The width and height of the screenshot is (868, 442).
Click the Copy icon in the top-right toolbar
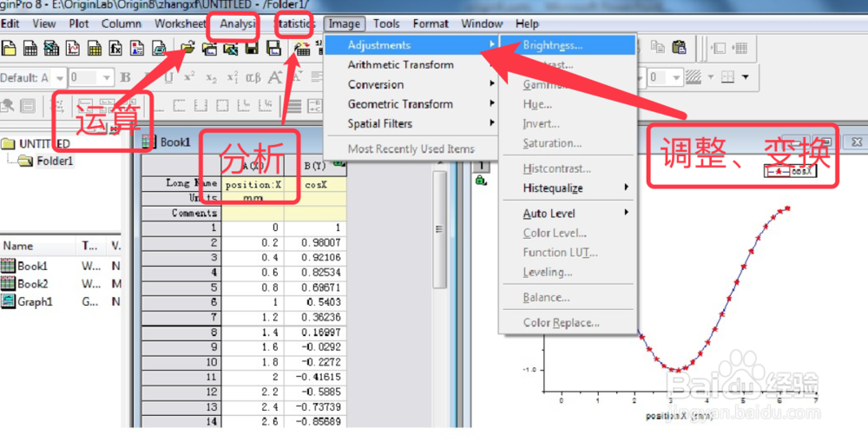coord(657,47)
